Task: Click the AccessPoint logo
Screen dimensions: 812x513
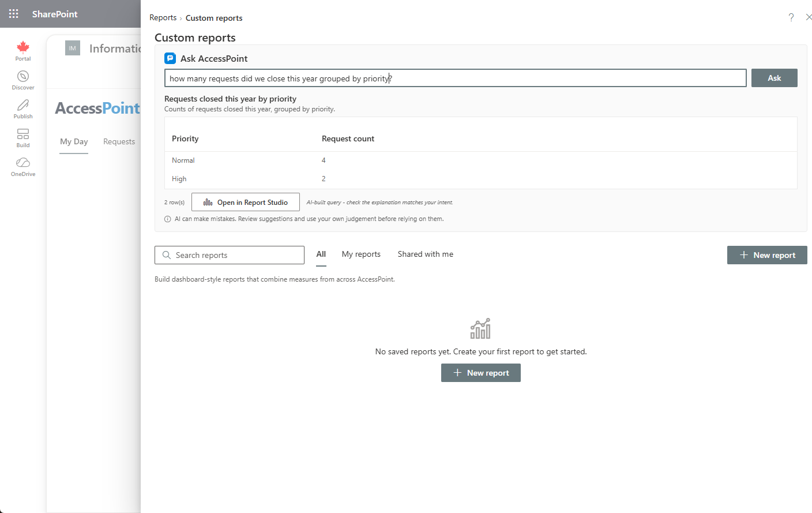Action: tap(97, 108)
